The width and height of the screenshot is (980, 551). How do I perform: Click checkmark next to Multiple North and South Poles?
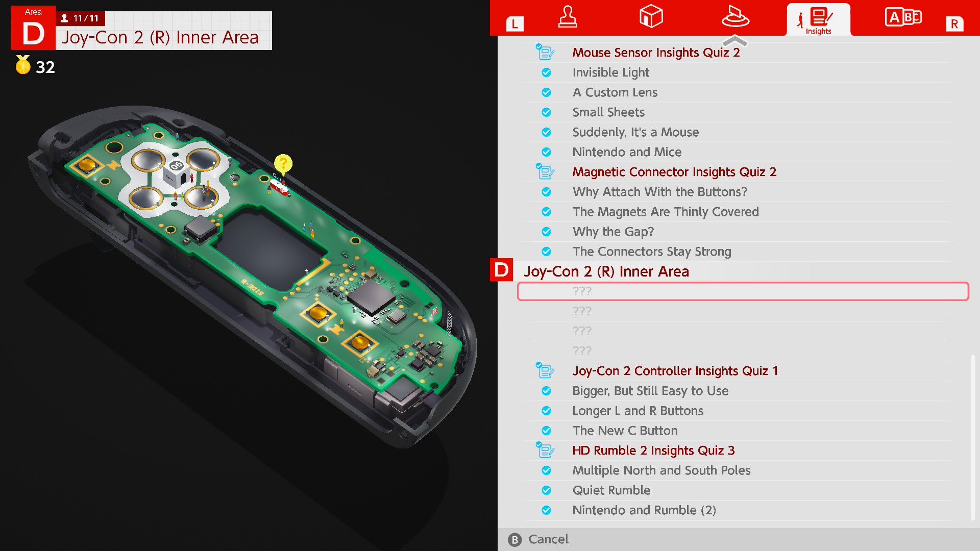point(546,470)
